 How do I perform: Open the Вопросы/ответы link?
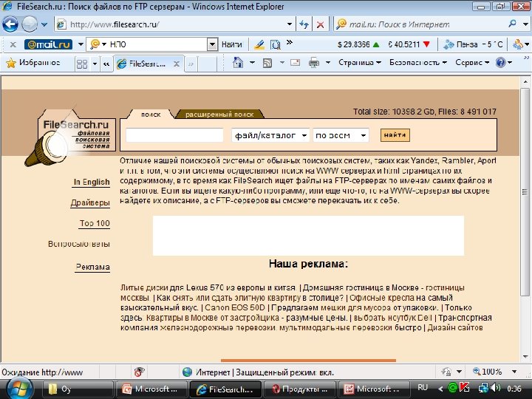[x=79, y=244]
